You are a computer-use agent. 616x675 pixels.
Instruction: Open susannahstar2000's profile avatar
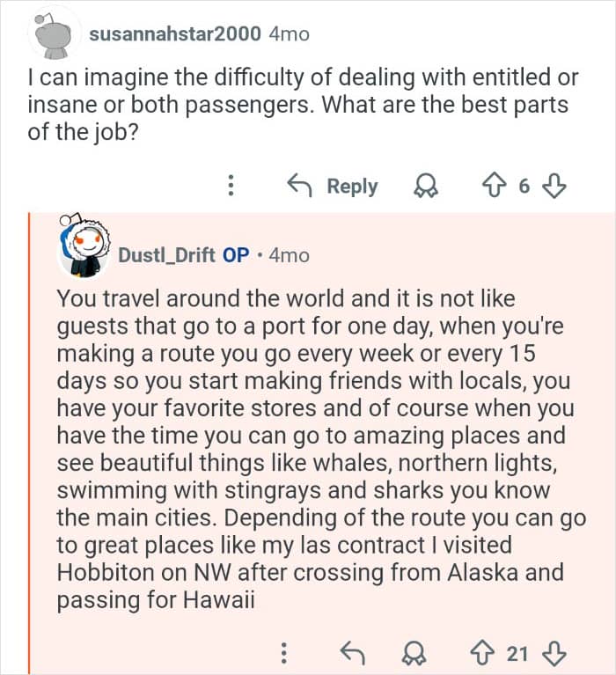[x=55, y=35]
